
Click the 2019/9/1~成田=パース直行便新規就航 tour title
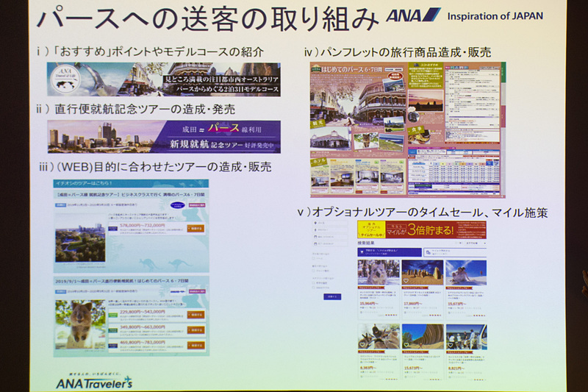coord(122,281)
